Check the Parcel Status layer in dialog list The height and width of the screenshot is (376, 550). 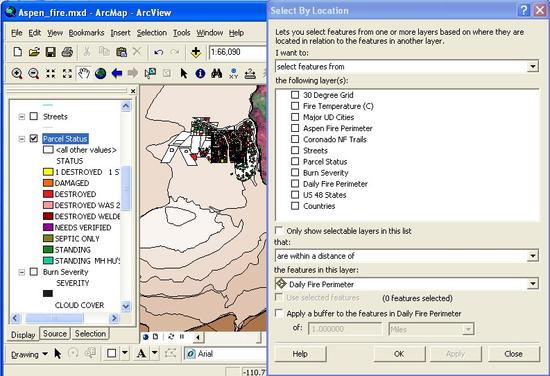(295, 161)
